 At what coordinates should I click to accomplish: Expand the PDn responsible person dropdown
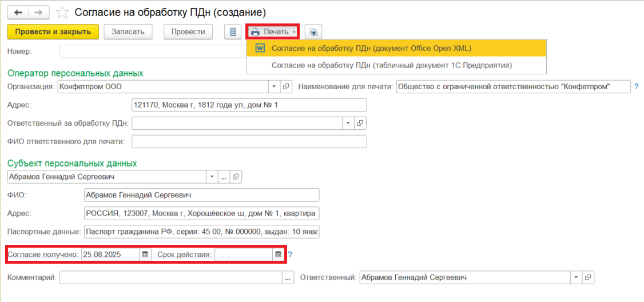click(x=348, y=123)
